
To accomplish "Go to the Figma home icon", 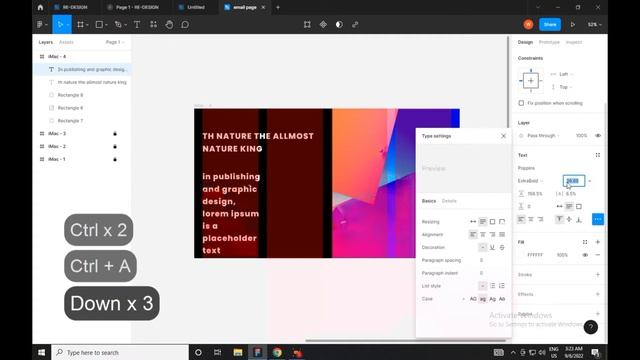I will tap(40, 7).
